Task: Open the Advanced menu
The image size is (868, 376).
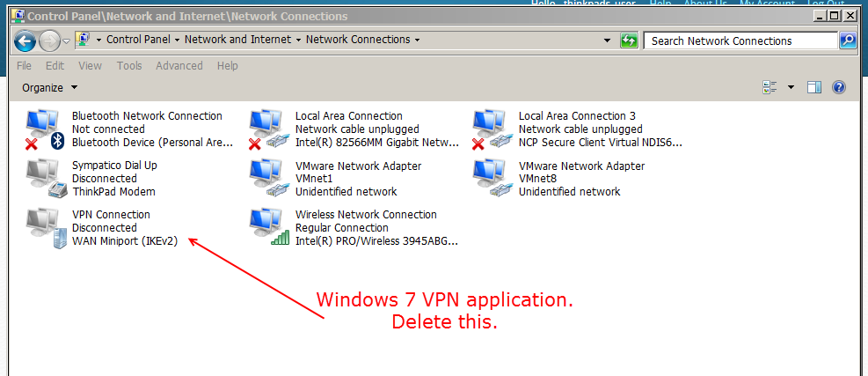Action: (179, 65)
